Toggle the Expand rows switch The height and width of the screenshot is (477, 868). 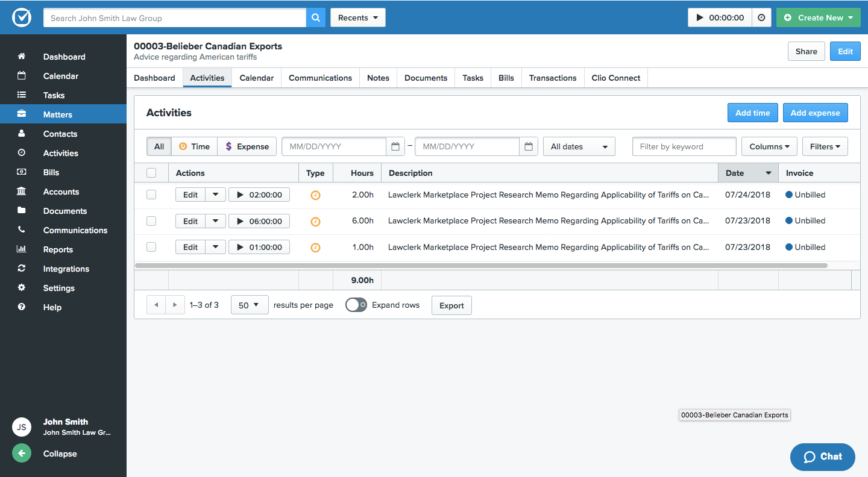pos(356,305)
